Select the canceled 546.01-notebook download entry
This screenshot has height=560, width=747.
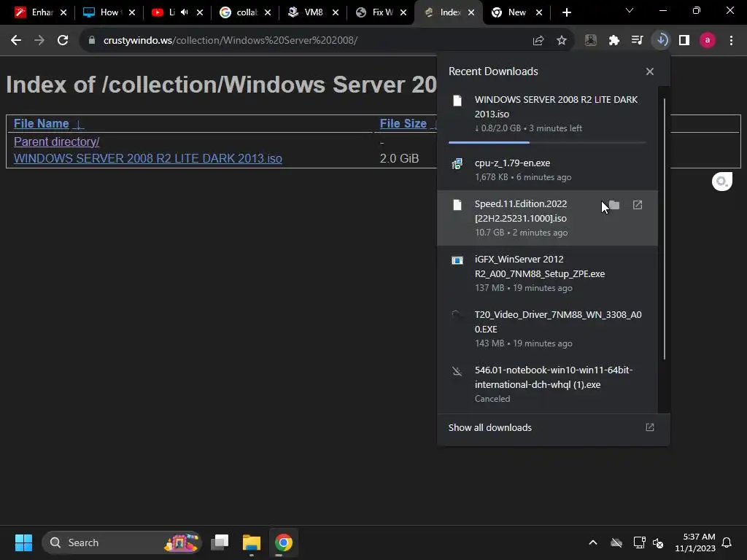click(x=547, y=384)
